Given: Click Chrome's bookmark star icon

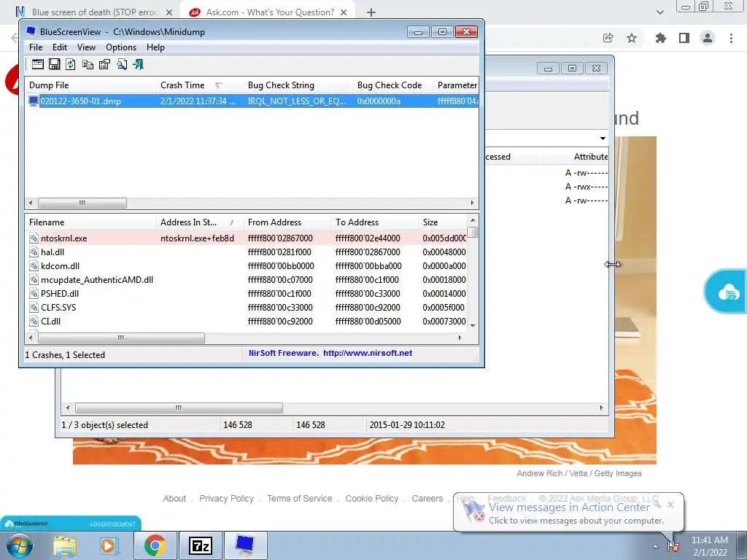Looking at the screenshot, I should pos(632,38).
